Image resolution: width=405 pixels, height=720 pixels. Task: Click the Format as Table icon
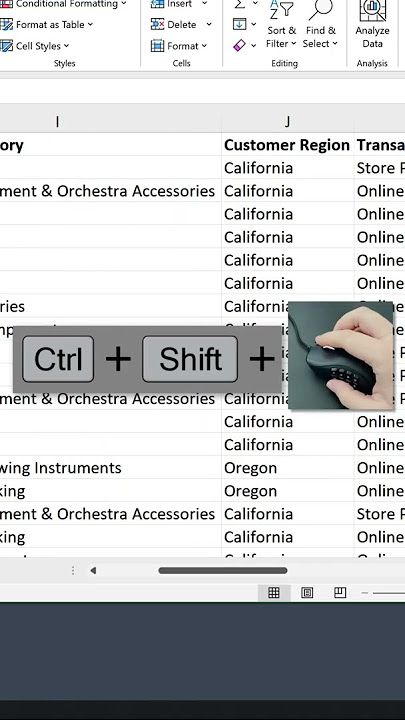6,24
